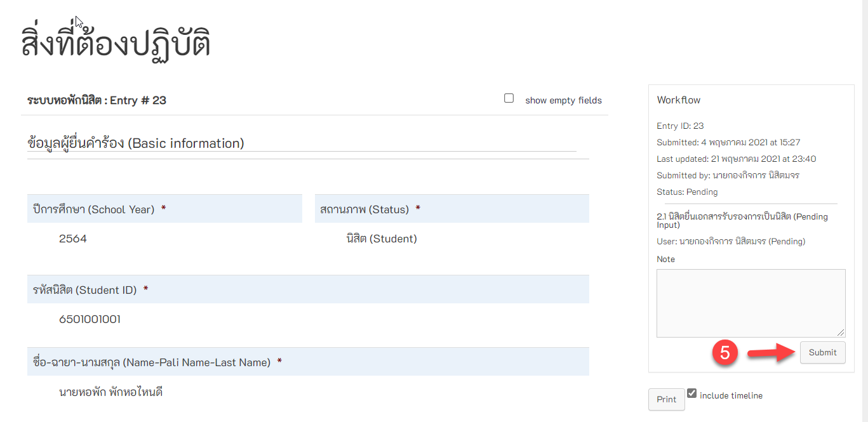This screenshot has height=422, width=868.
Task: Grab the Note textarea resize handle
Action: point(841,333)
